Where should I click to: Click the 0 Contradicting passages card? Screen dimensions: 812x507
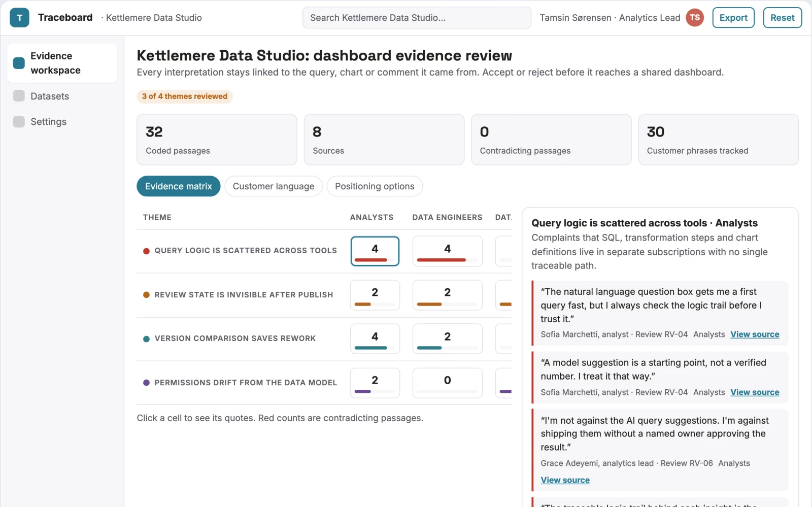[x=551, y=140]
